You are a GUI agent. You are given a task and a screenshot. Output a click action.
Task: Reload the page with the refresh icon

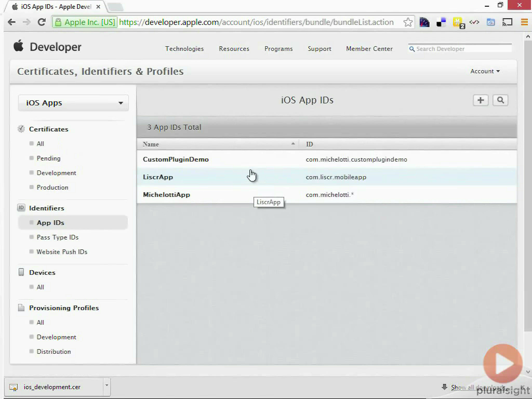pyautogui.click(x=42, y=22)
